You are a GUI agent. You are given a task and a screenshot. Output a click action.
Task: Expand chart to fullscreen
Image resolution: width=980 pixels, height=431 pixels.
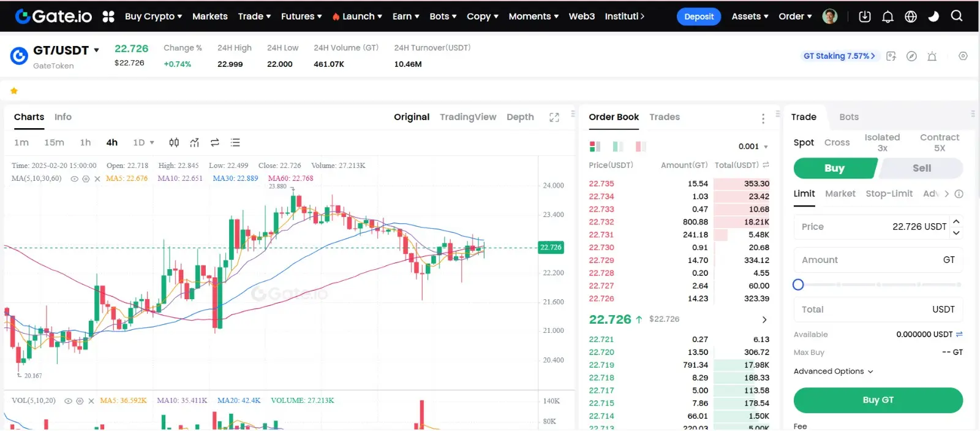coord(554,117)
